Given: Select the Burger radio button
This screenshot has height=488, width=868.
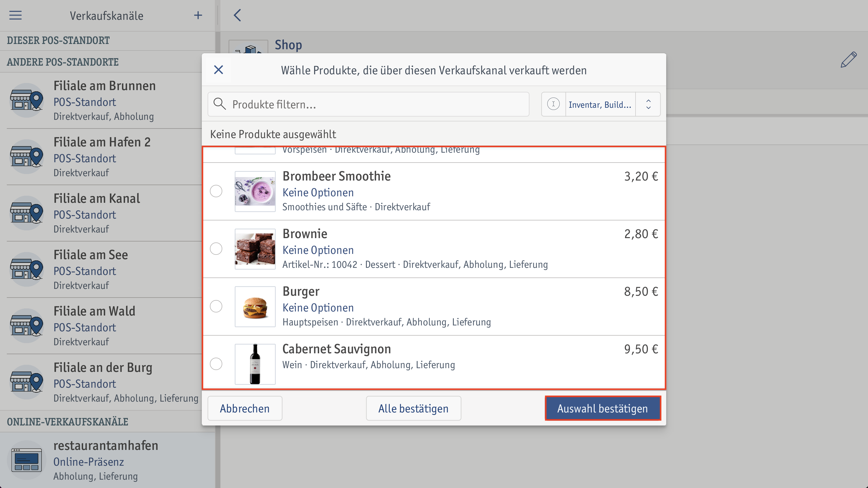Looking at the screenshot, I should coord(216,307).
